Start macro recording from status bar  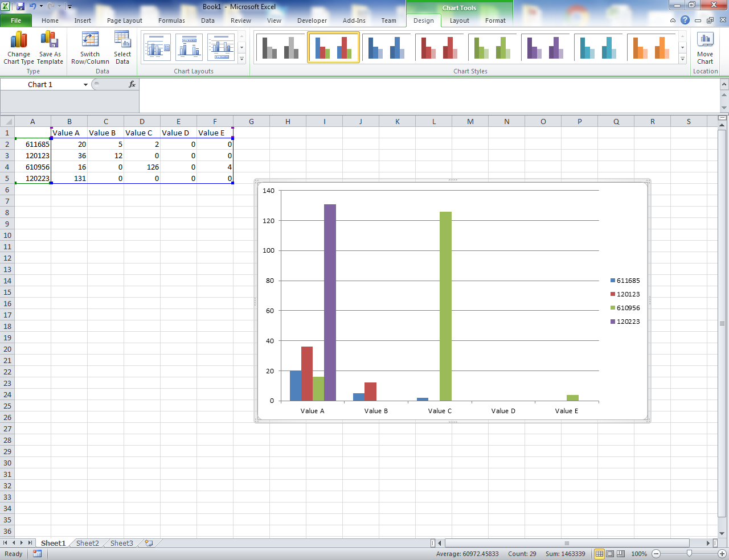(37, 554)
